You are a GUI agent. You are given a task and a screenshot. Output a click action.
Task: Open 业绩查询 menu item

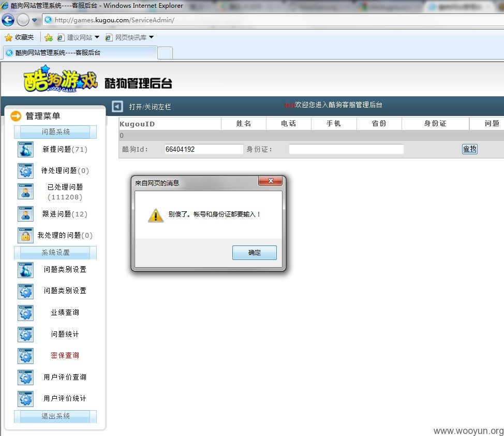65,312
